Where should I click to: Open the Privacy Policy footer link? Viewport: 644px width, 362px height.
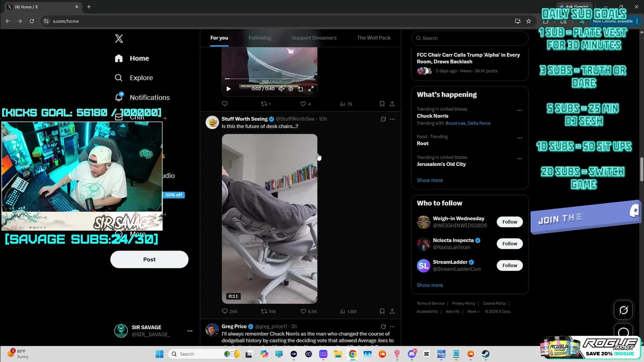(464, 304)
